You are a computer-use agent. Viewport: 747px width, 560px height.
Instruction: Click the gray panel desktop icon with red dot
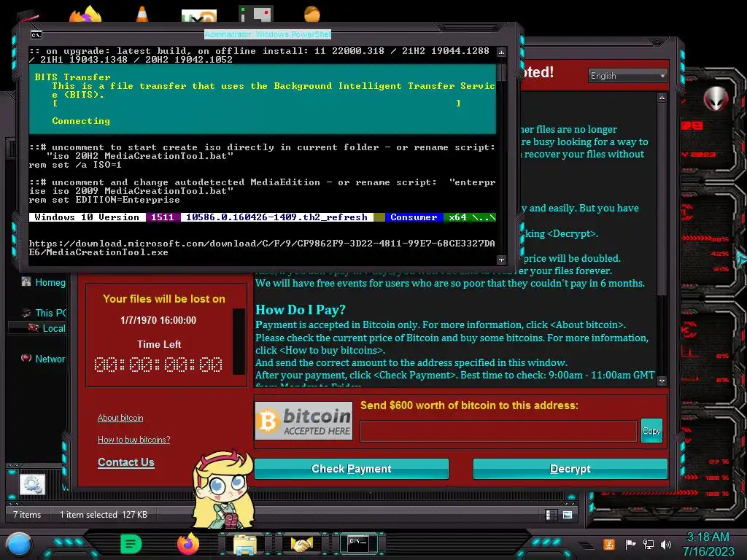click(256, 15)
